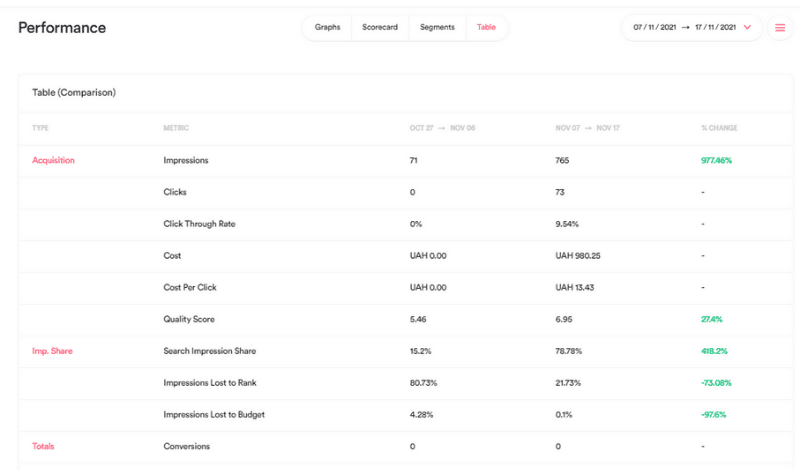
Task: Expand the date range dropdown chevron
Action: point(747,28)
